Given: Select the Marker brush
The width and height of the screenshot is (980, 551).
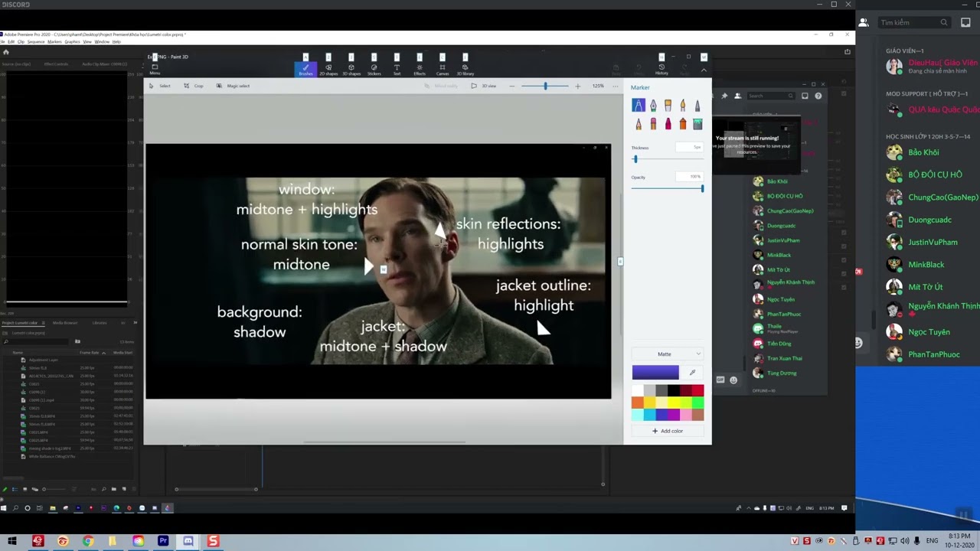Looking at the screenshot, I should [x=639, y=106].
